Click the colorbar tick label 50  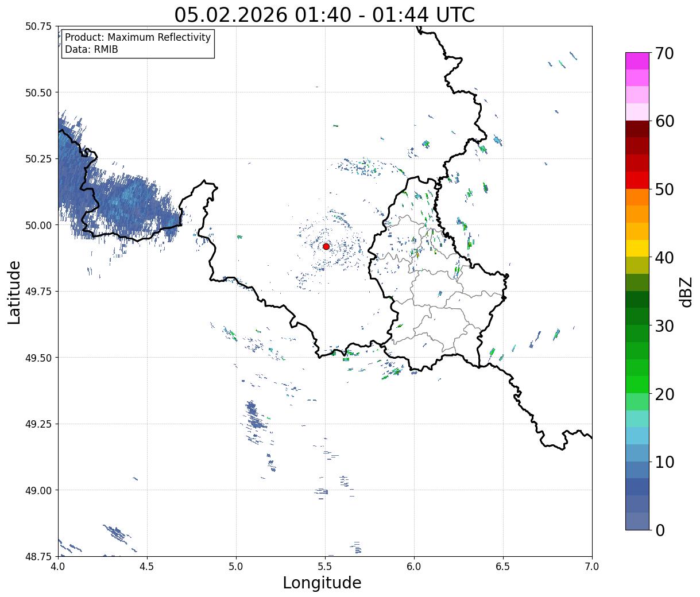(x=664, y=189)
